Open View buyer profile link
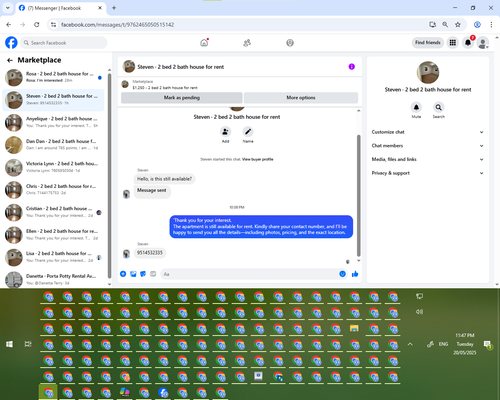The image size is (500, 400). click(x=258, y=159)
